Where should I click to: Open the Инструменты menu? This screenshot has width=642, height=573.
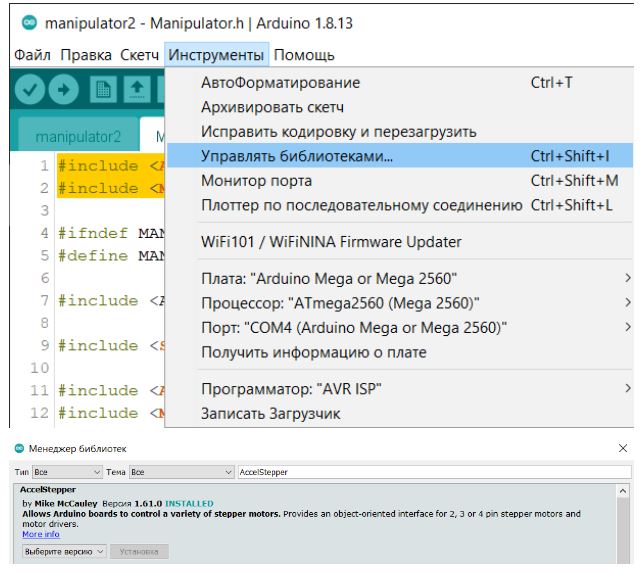216,55
